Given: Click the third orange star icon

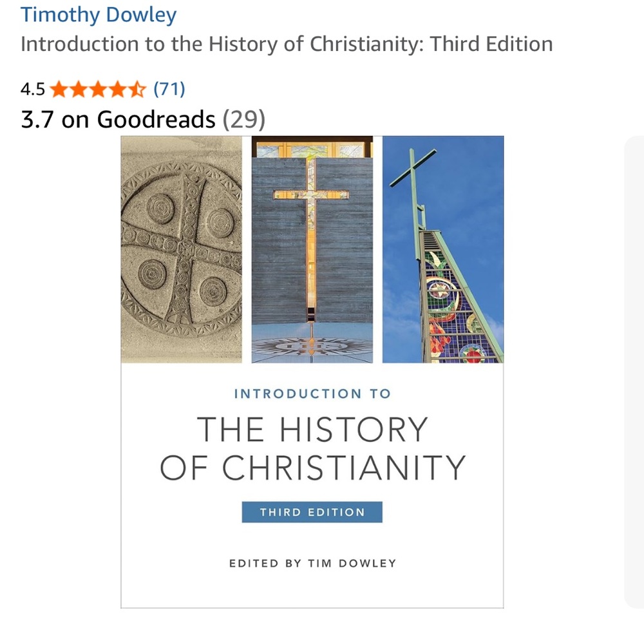Looking at the screenshot, I should [97, 89].
